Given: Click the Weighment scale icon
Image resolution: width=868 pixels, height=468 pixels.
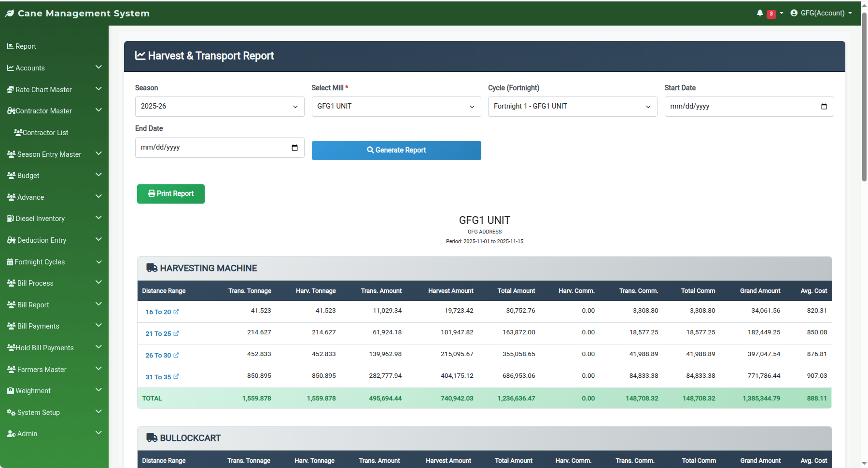Looking at the screenshot, I should coord(11,391).
